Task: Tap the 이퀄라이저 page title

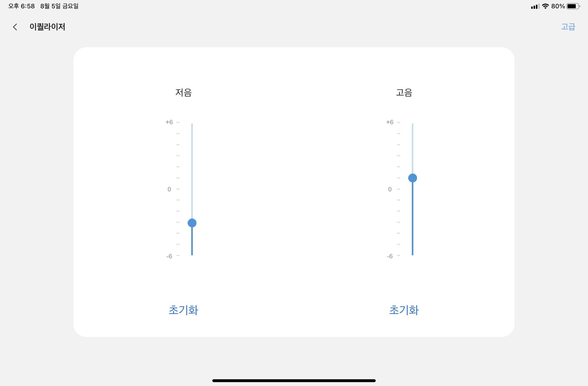Action: (47, 27)
